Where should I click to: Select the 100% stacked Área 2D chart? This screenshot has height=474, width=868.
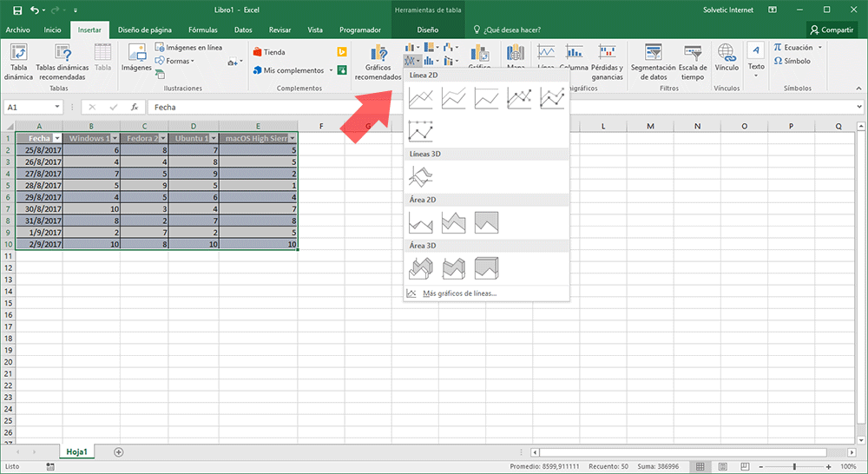click(486, 222)
